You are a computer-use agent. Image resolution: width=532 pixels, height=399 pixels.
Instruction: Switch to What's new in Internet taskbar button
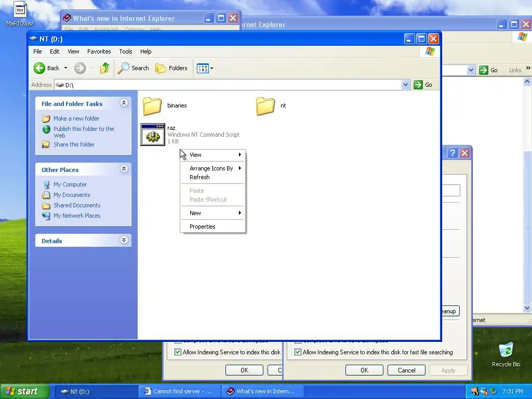tap(262, 392)
